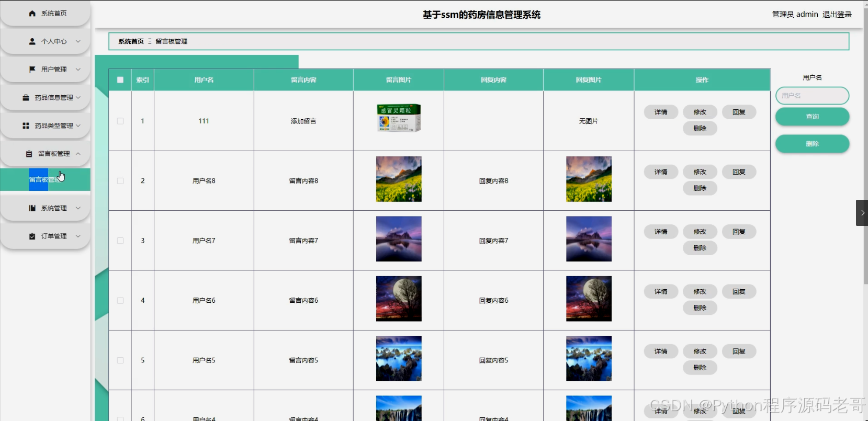Click the 退出登录 logout link
Viewport: 868px width, 421px height.
coord(837,15)
